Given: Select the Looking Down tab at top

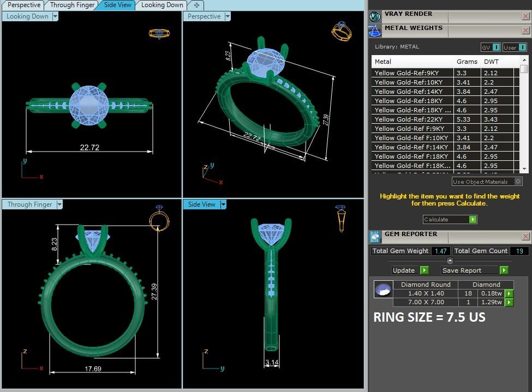Looking at the screenshot, I should pos(162,5).
